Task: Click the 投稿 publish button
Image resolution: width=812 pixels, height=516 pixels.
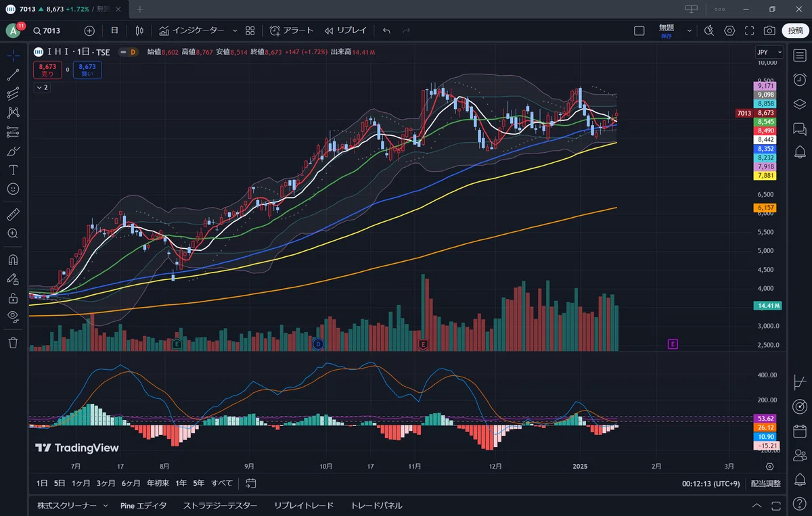Action: point(795,30)
